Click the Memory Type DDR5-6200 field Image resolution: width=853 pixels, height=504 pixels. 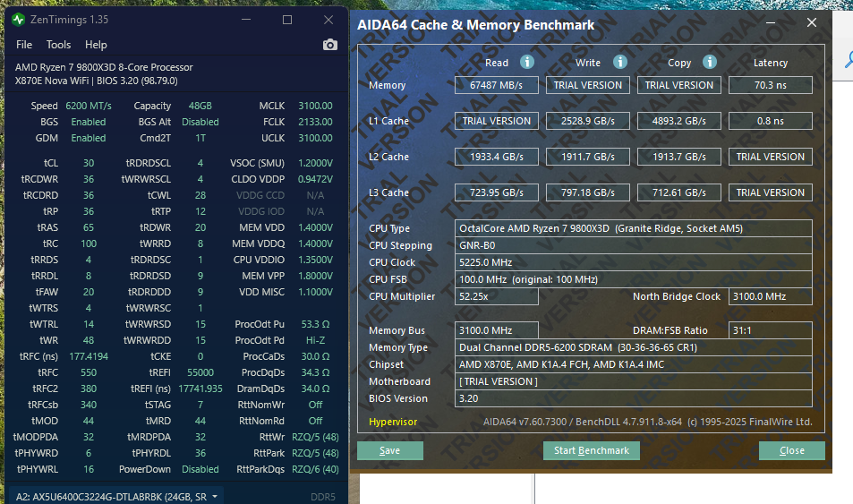[x=633, y=347]
